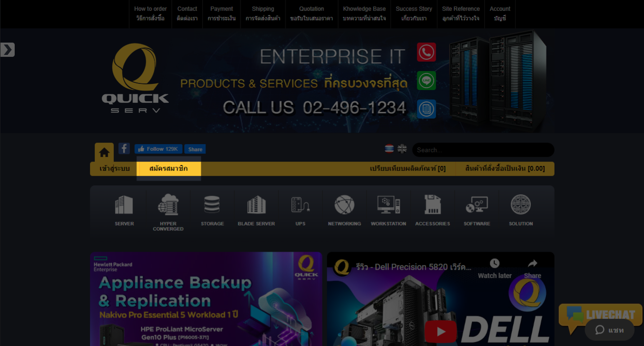Open the ACCESSORIES category
The image size is (644, 346).
[432, 210]
